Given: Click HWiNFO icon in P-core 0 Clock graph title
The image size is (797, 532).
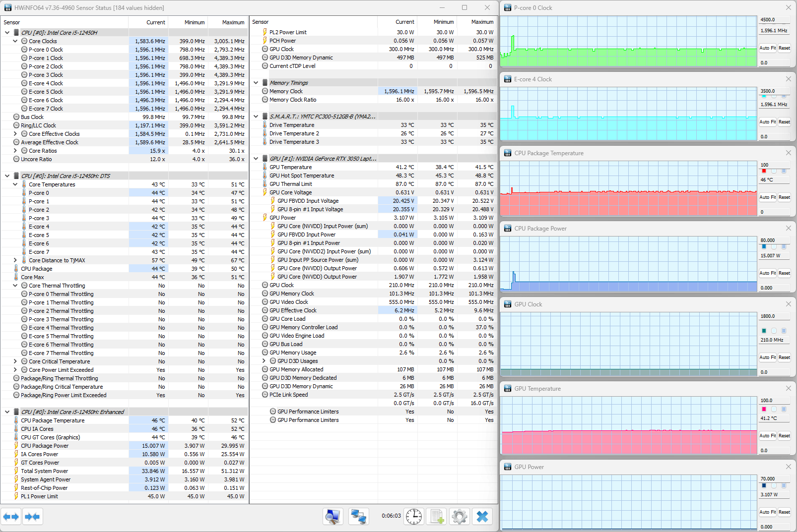Looking at the screenshot, I should click(x=508, y=8).
